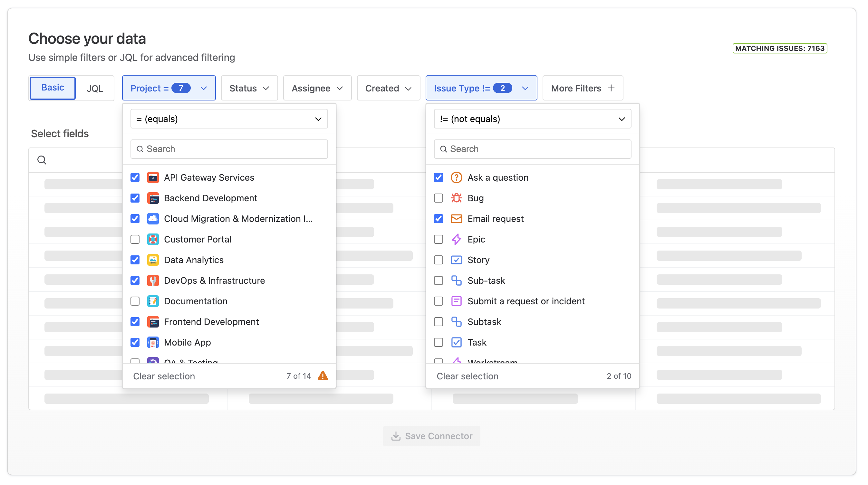Check the Documentation checkbox
The image size is (868, 485).
[135, 301]
